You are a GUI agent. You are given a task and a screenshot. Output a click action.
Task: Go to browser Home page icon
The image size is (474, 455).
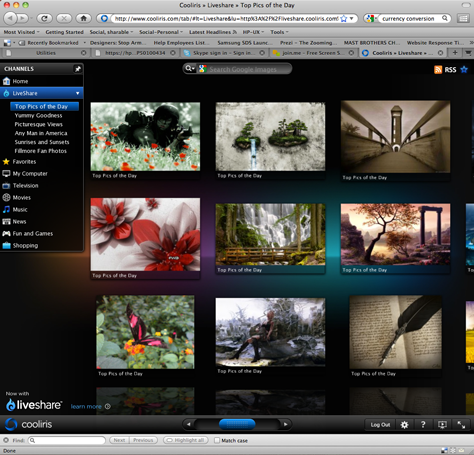[x=83, y=18]
